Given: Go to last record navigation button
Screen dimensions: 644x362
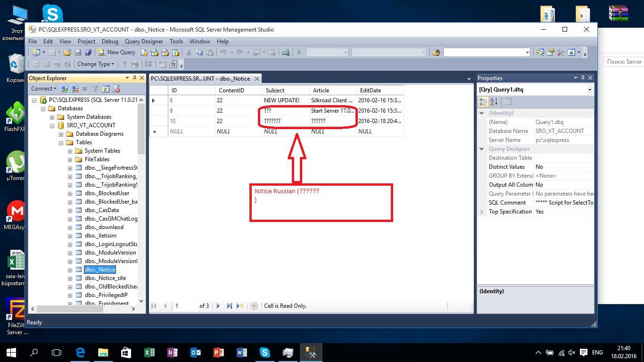Looking at the screenshot, I should tap(229, 306).
